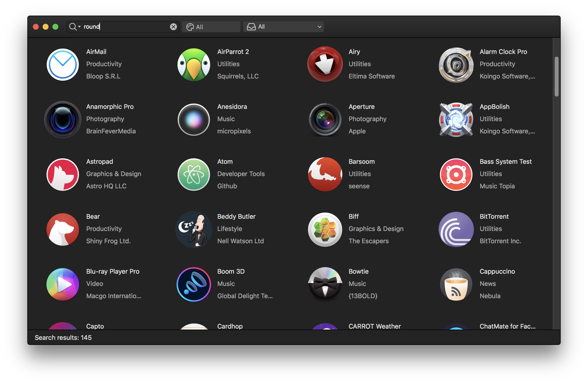Click "BrainFeverMedia" developer text
This screenshot has height=384, width=588.
111,131
